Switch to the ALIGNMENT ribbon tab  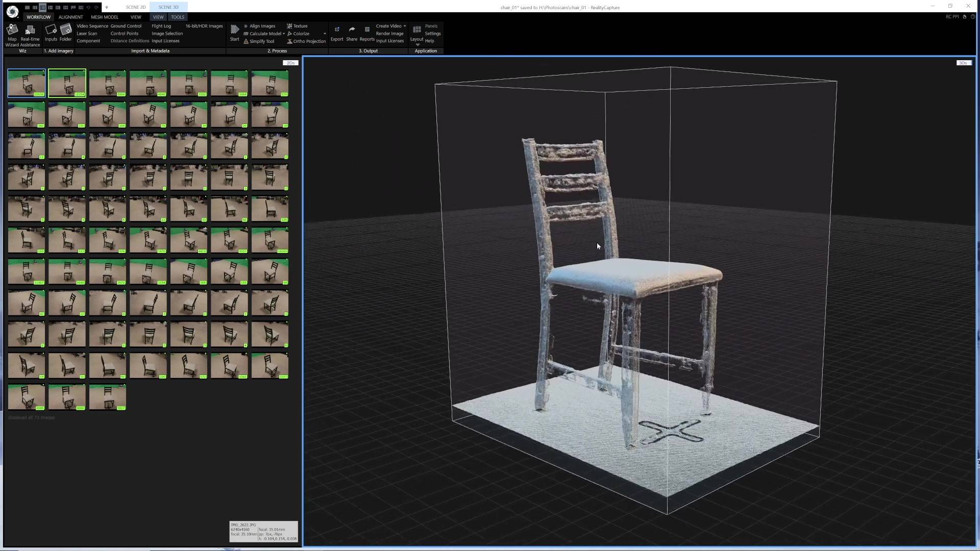point(70,17)
